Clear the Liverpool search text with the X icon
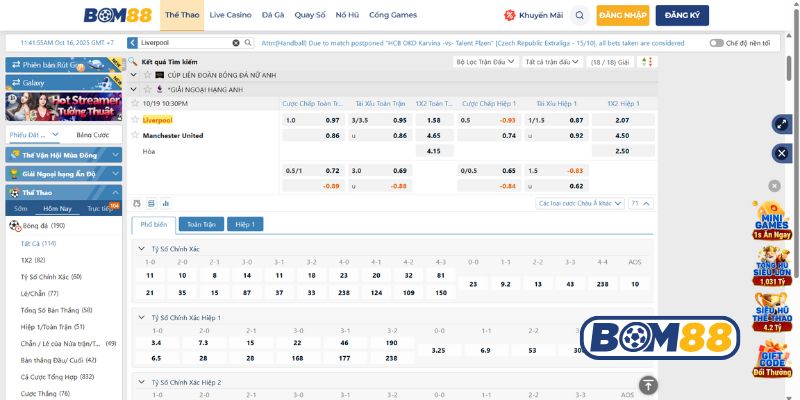This screenshot has height=400, width=800. tap(236, 43)
